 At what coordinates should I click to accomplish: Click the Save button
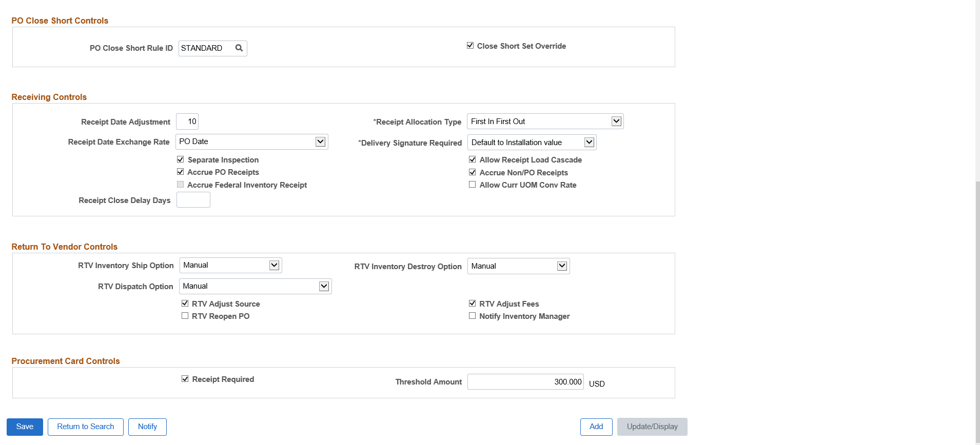pos(25,427)
